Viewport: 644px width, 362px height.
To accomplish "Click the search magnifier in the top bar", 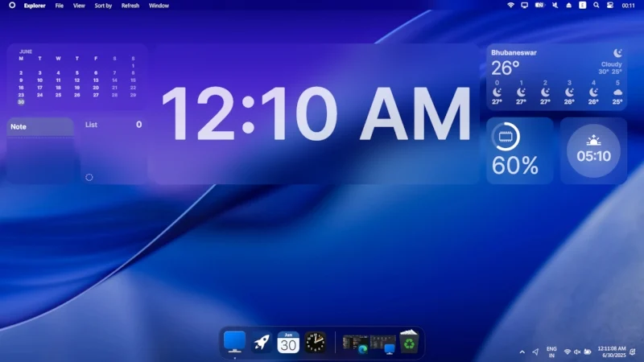I will 597,6.
